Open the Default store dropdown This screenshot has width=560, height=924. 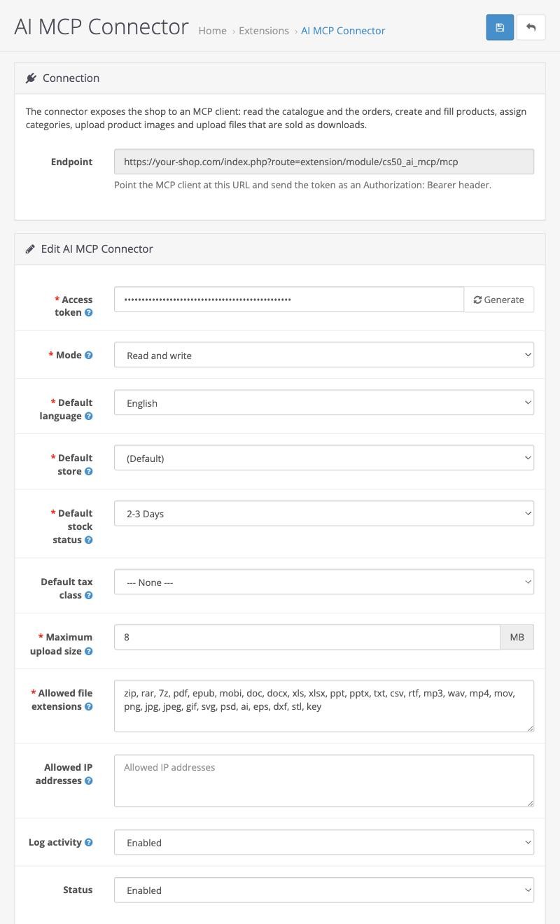coord(324,458)
